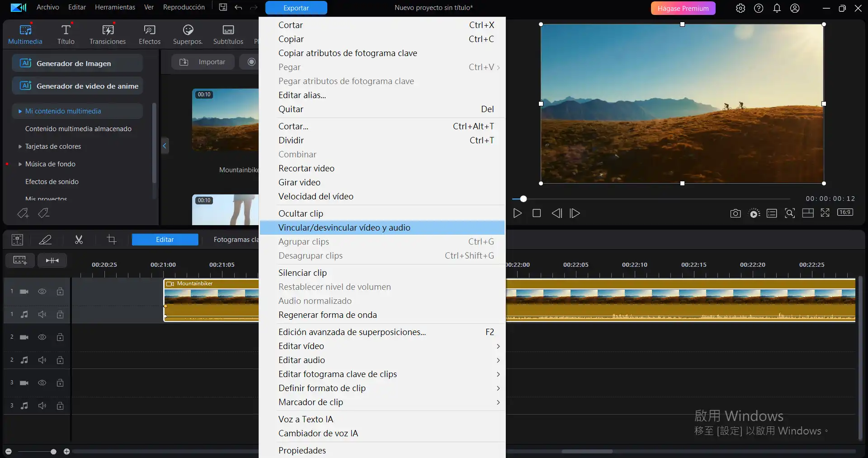This screenshot has height=458, width=868.
Task: Mute audio track 1
Action: [x=42, y=314]
